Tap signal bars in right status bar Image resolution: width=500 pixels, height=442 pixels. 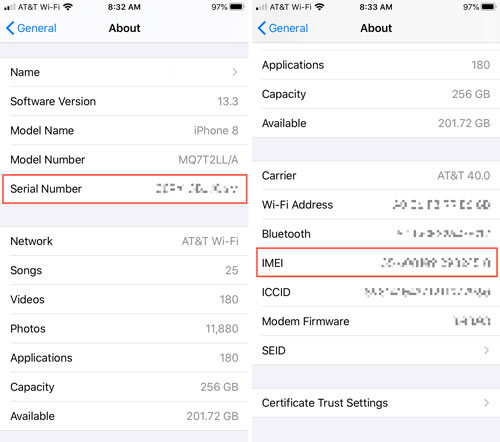(x=261, y=7)
